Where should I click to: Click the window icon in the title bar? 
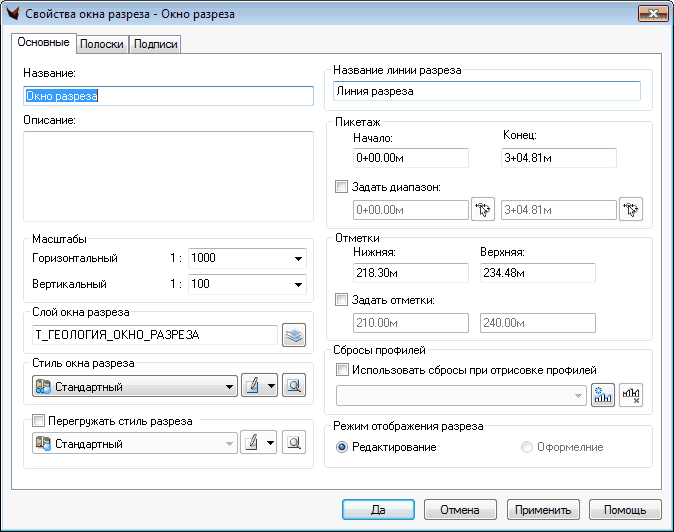(x=12, y=14)
